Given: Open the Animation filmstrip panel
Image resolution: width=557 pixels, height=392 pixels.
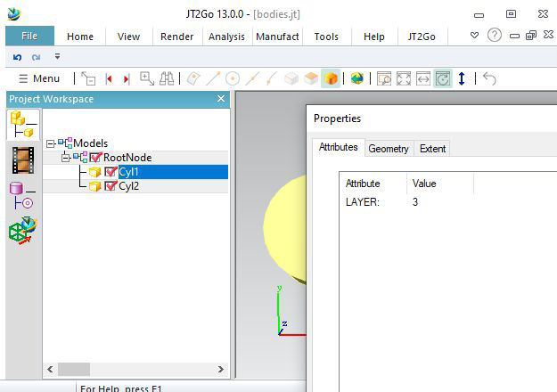Looking at the screenshot, I should [x=23, y=159].
